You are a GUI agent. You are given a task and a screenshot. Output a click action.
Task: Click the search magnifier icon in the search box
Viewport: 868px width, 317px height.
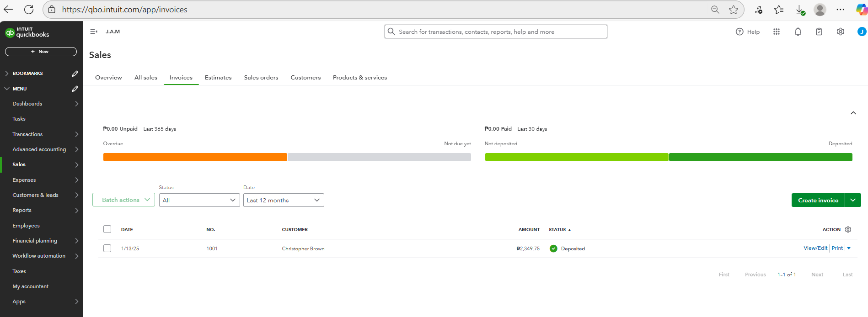(391, 32)
